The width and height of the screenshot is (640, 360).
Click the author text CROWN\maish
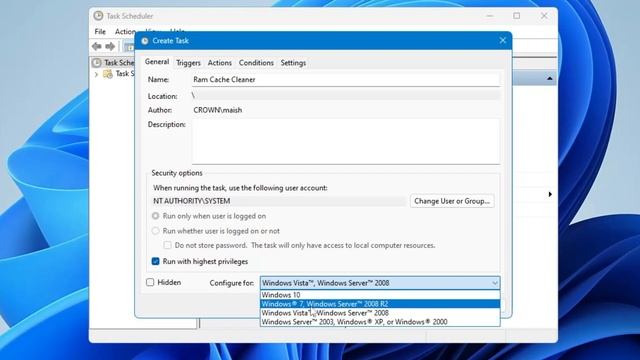tap(218, 110)
